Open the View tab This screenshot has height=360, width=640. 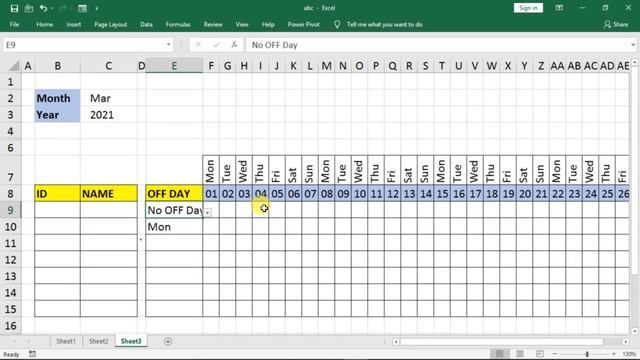[x=242, y=24]
